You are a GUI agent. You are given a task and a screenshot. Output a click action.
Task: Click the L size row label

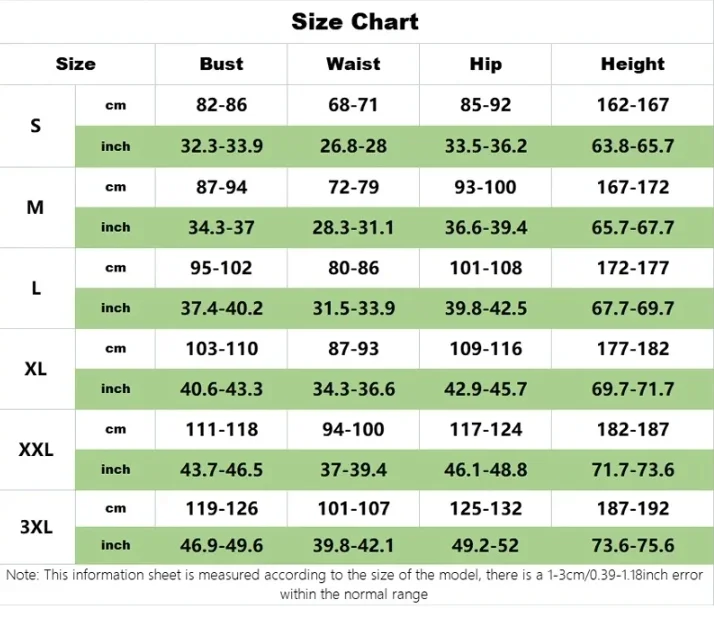pyautogui.click(x=36, y=288)
